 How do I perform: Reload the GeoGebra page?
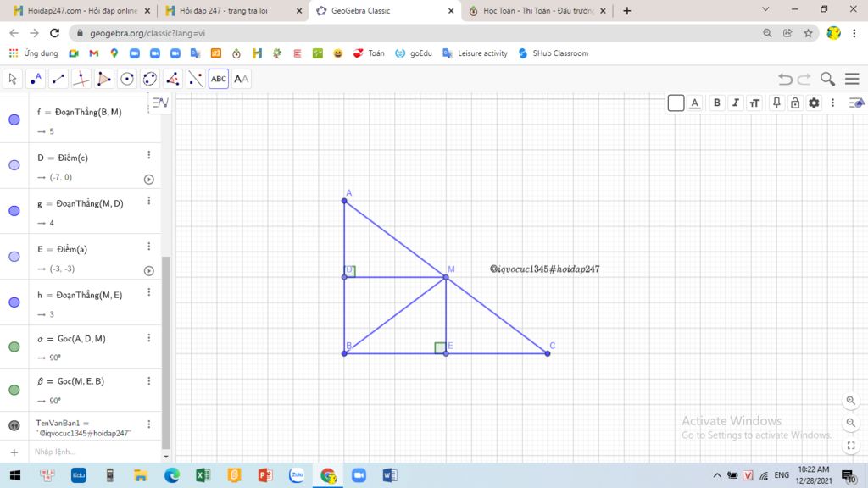click(x=54, y=33)
